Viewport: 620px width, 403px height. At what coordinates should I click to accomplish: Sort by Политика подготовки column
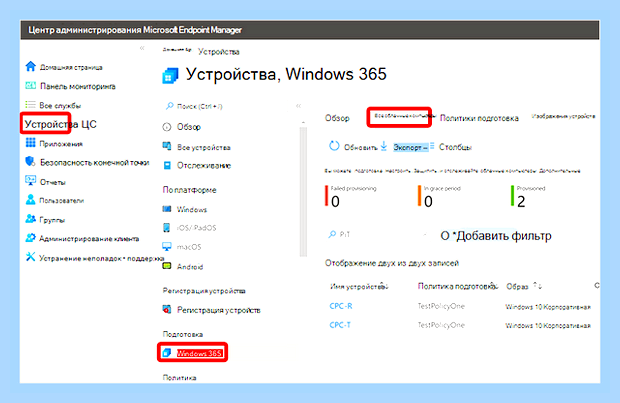(457, 286)
